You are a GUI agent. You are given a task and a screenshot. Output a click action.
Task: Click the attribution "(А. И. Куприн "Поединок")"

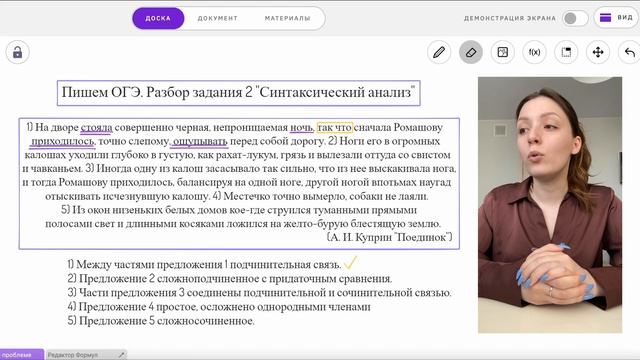coord(389,237)
